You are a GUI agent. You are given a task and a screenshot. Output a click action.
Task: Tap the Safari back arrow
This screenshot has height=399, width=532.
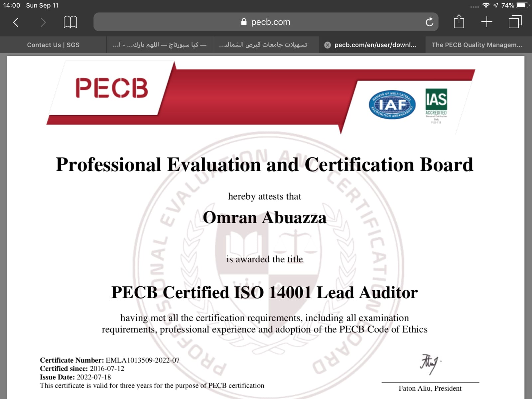tap(16, 22)
